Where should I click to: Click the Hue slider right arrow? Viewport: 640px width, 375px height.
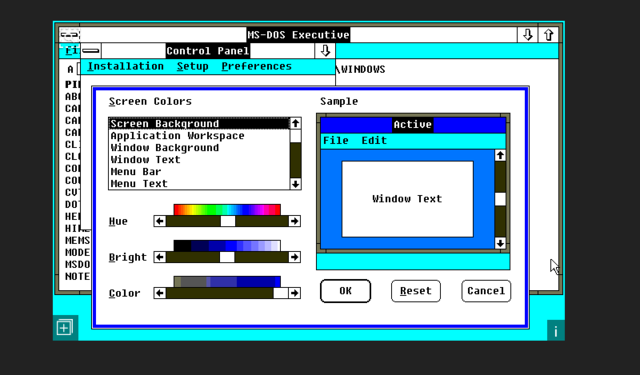(294, 221)
